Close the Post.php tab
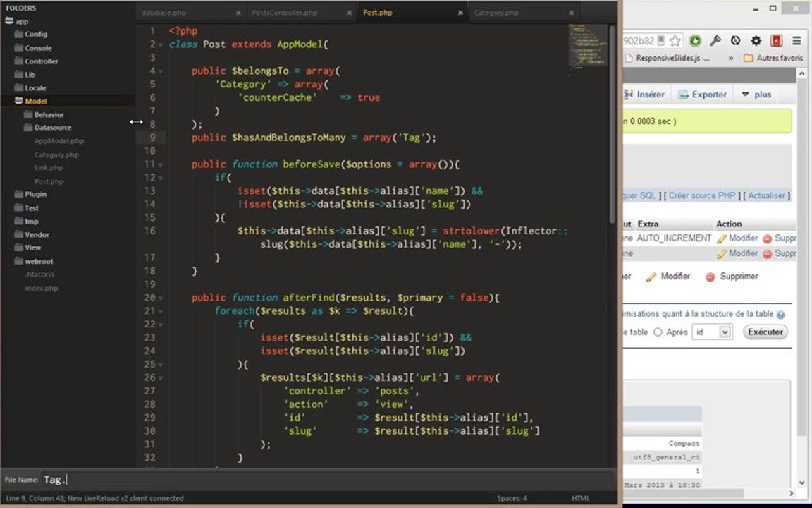The width and height of the screenshot is (812, 508). coord(460,13)
